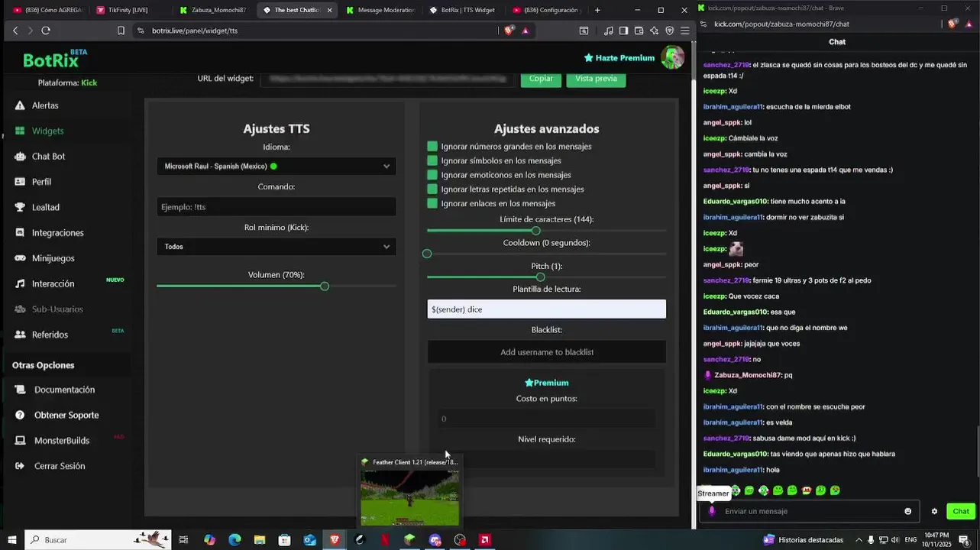Open Rol mínimo (Kick) dropdown

277,247
